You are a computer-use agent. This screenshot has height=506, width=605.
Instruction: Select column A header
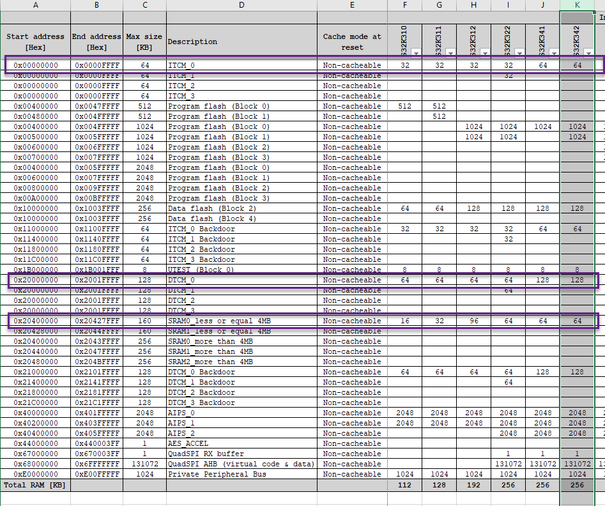[35, 5]
